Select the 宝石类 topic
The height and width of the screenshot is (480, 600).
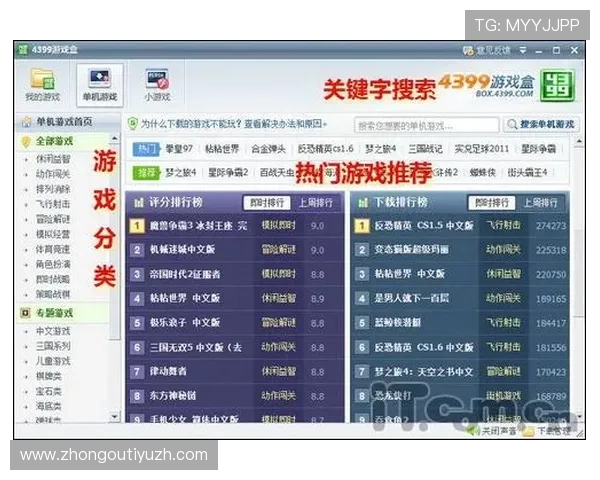pyautogui.click(x=49, y=391)
